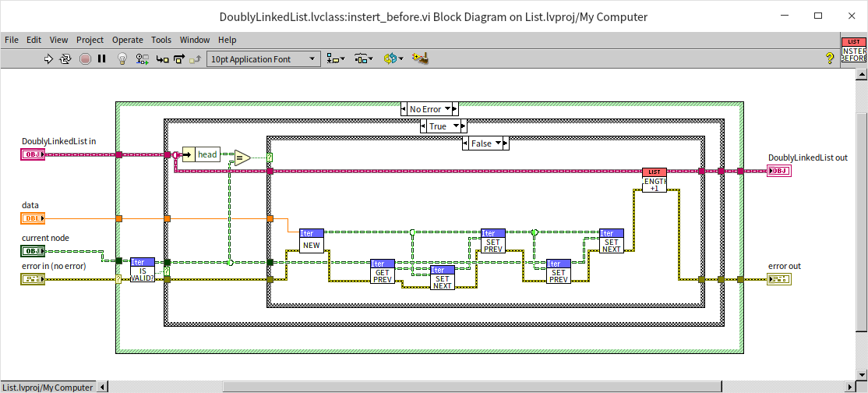Open the Tools menu

click(x=161, y=40)
